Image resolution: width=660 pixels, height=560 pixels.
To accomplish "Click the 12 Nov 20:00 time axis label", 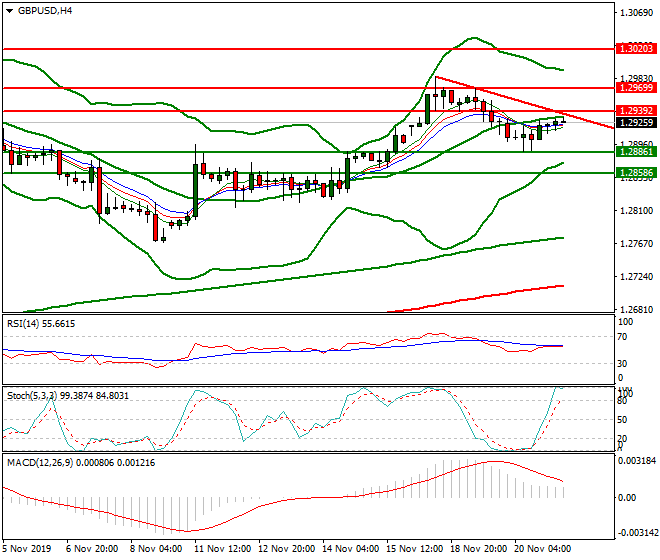I will [286, 549].
